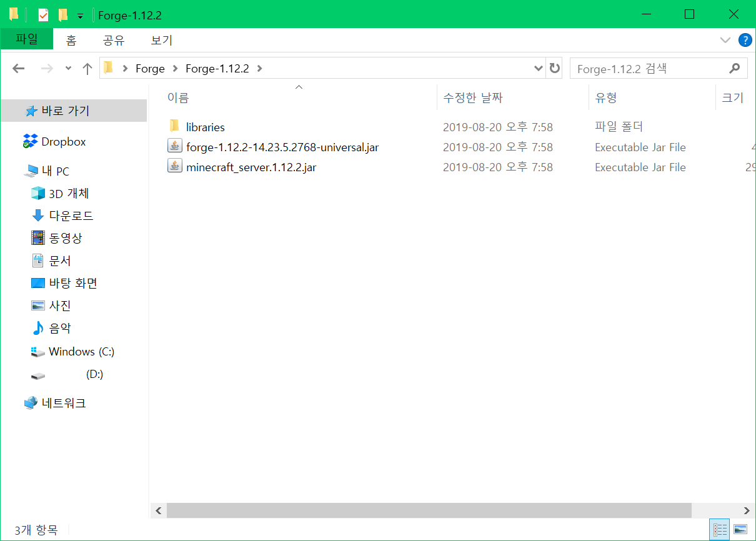Click the 동영상 film icon
756x541 pixels.
coord(38,238)
